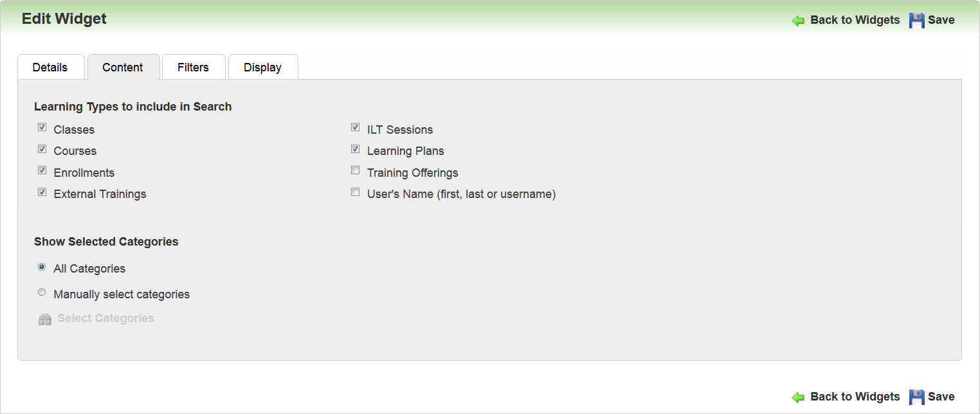Click the bottom green Back arrow icon
Viewport: 980px width, 414px height.
(x=798, y=397)
